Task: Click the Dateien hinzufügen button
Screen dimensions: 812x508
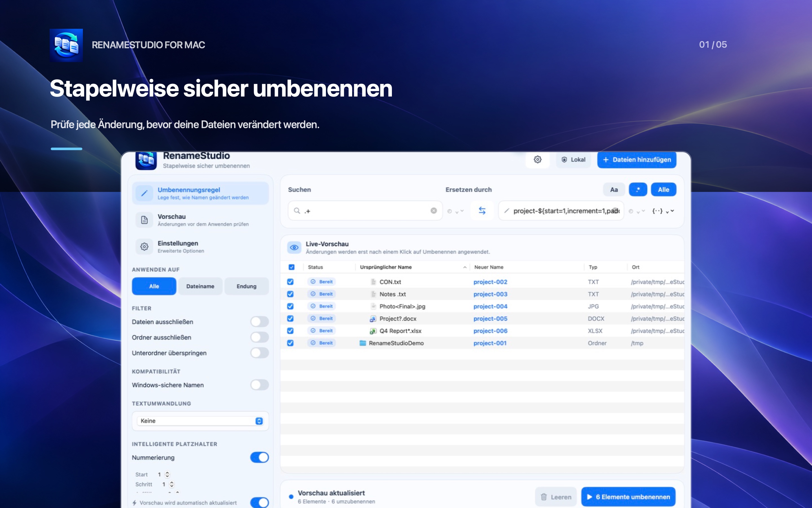Action: 637,159
